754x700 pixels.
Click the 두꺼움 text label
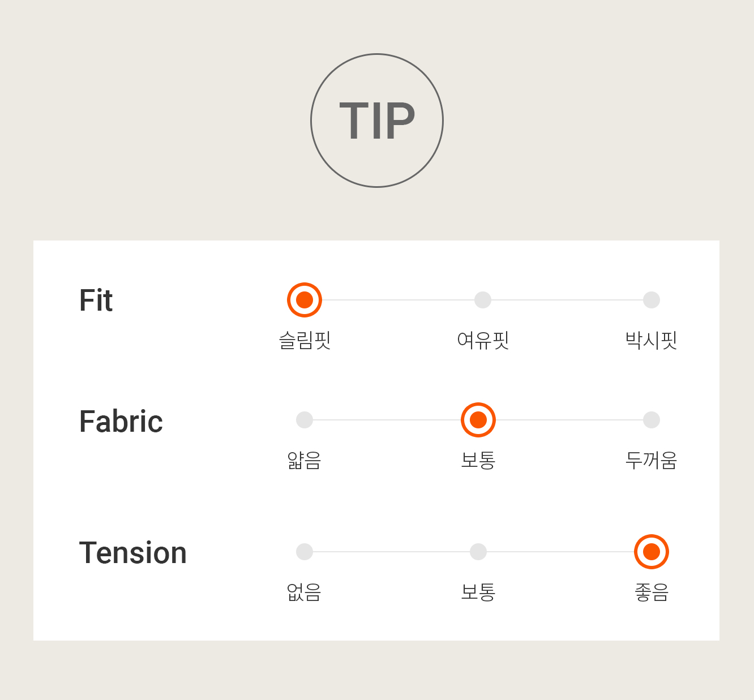click(x=652, y=460)
